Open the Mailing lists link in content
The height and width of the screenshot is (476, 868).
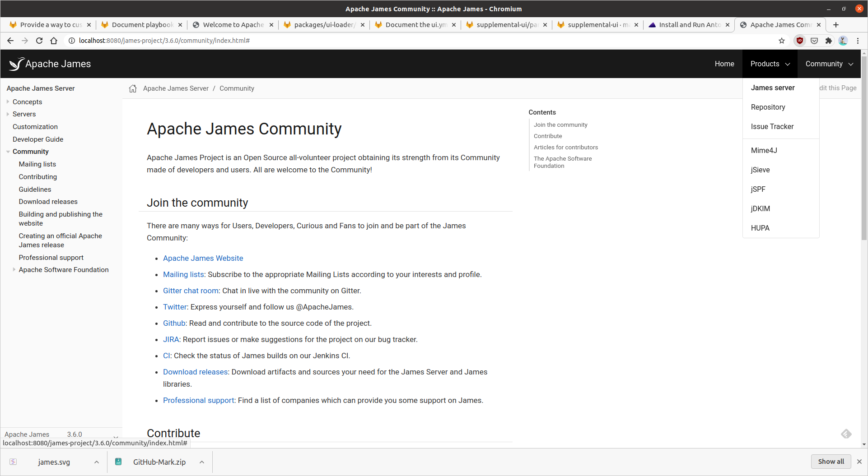183,274
